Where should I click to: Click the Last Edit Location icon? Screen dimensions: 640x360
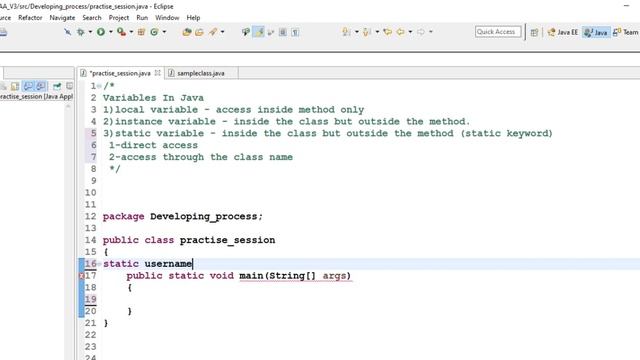388,32
